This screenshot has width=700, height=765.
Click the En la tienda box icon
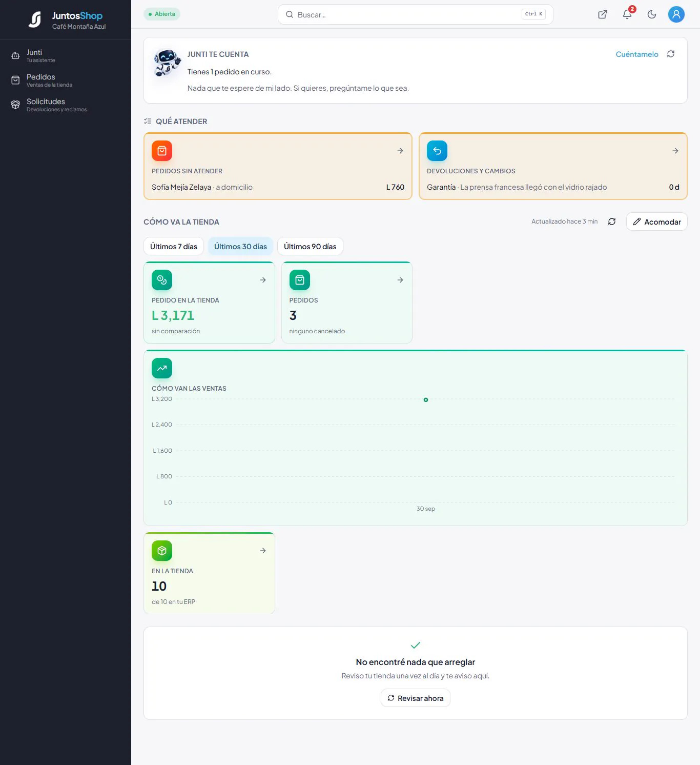coord(162,551)
